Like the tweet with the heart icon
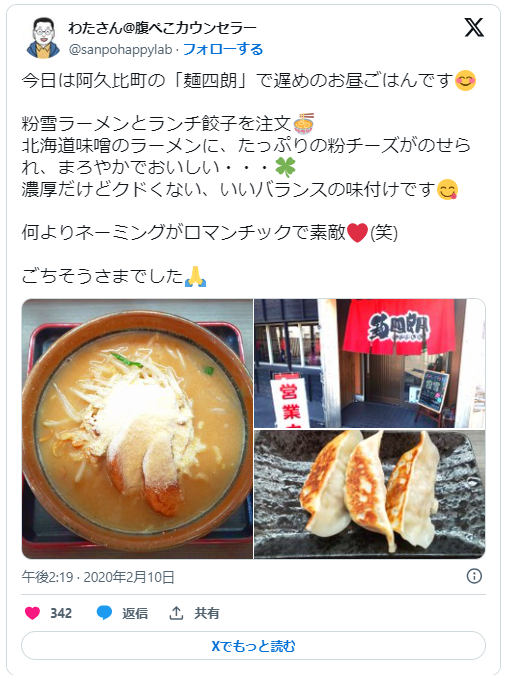The height and width of the screenshot is (686, 507). click(x=32, y=613)
